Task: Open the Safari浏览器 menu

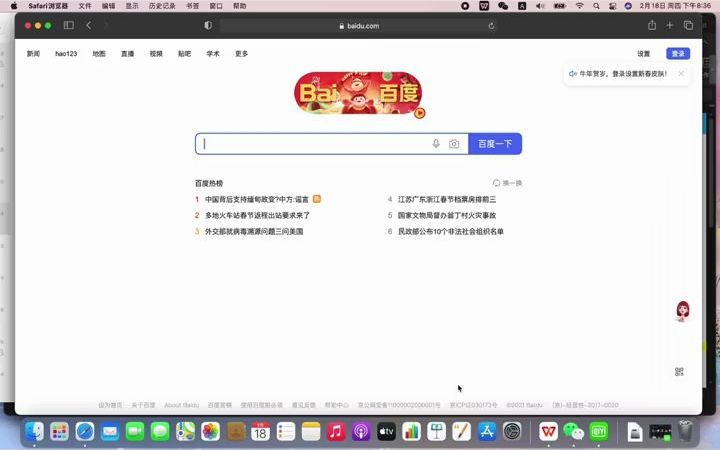Action: coord(48,6)
